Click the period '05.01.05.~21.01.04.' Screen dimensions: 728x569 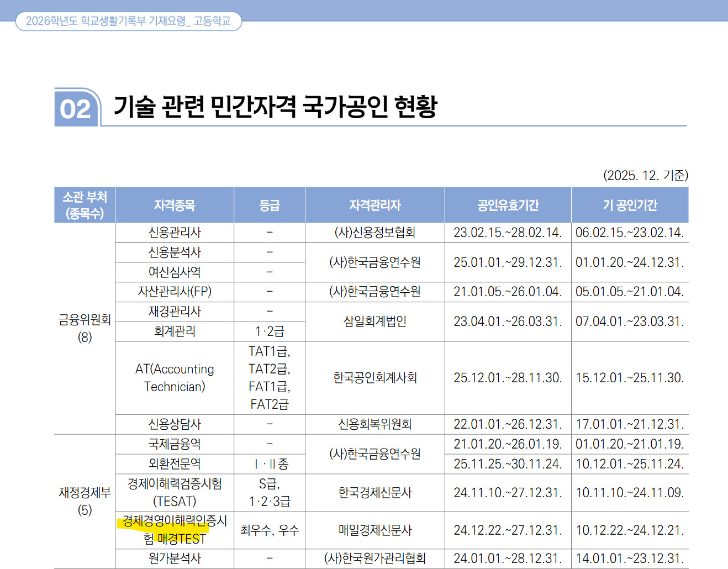click(630, 292)
